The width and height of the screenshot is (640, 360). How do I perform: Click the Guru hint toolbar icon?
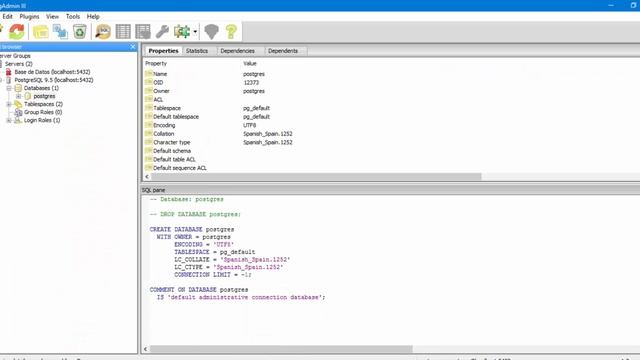pos(211,31)
